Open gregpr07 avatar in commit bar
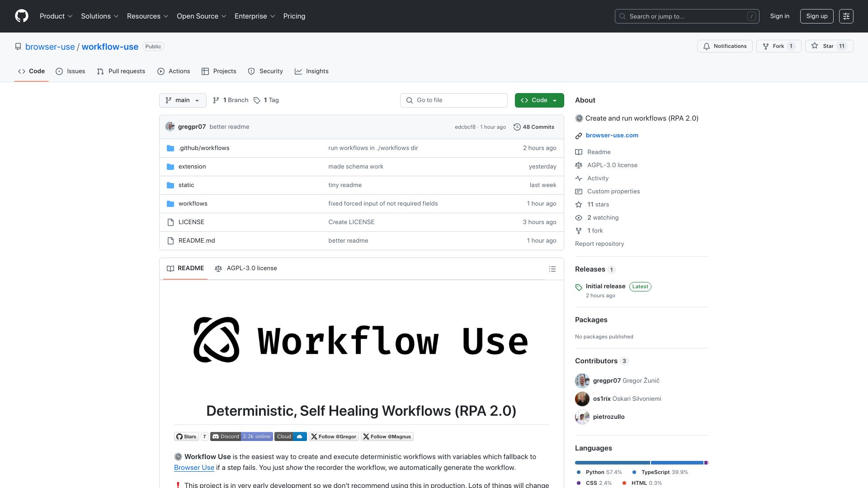 point(170,127)
